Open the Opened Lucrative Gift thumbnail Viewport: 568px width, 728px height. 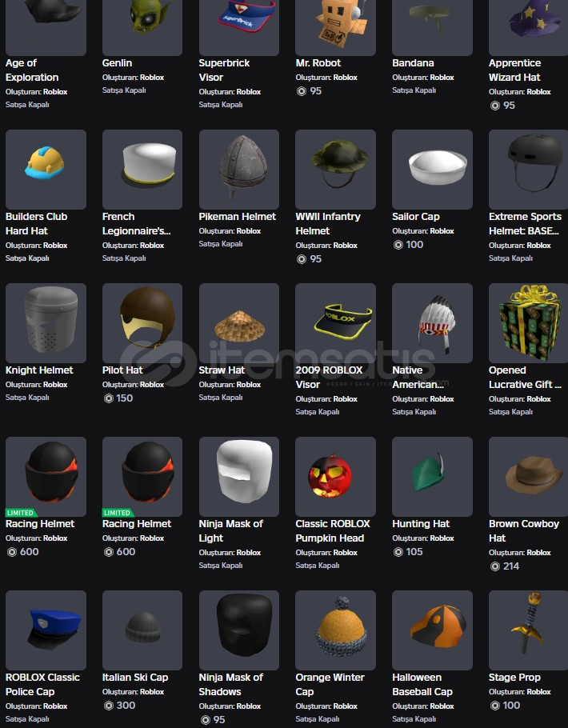[x=529, y=323]
